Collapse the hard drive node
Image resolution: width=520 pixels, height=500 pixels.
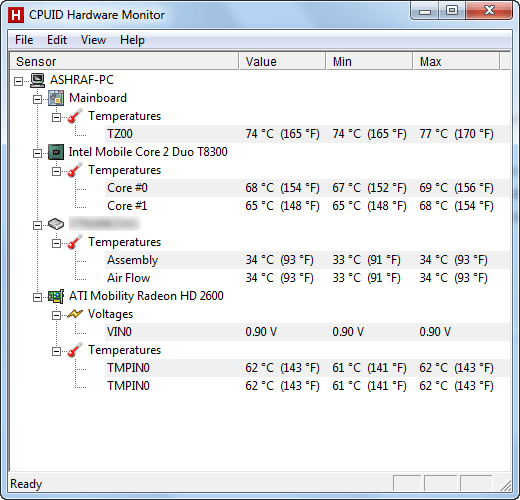click(38, 225)
